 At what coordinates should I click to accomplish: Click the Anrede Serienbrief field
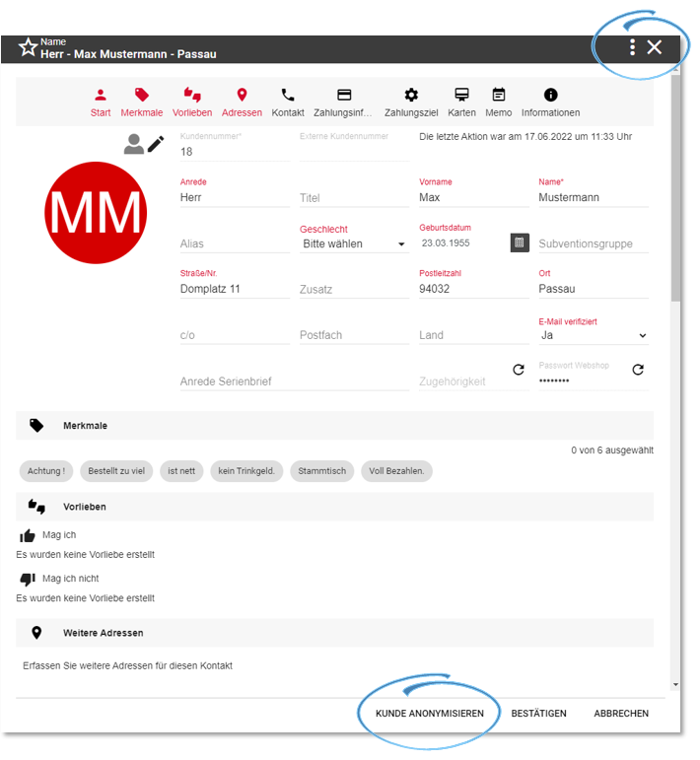[295, 381]
